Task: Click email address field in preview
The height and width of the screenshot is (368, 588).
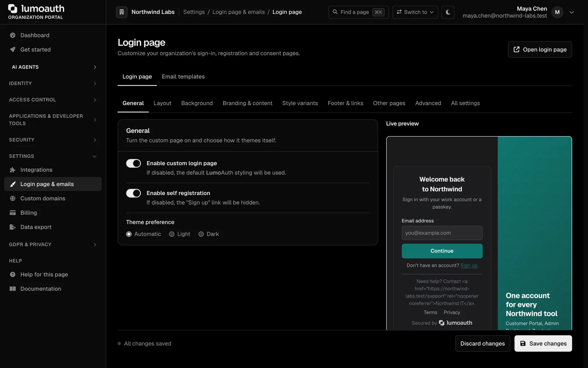Action: pyautogui.click(x=442, y=233)
